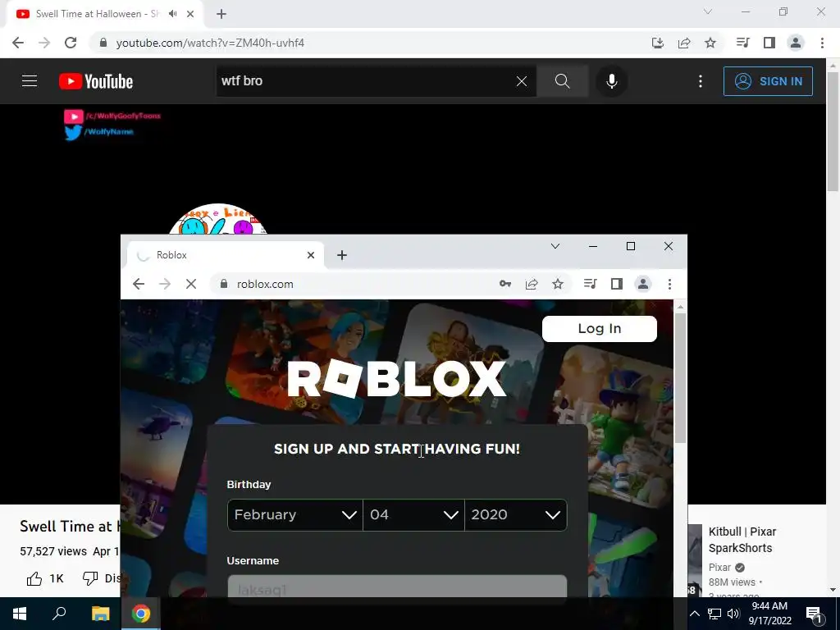Screen dimensions: 840x630
Task: Clear the YouTube search box text
Action: coord(521,81)
